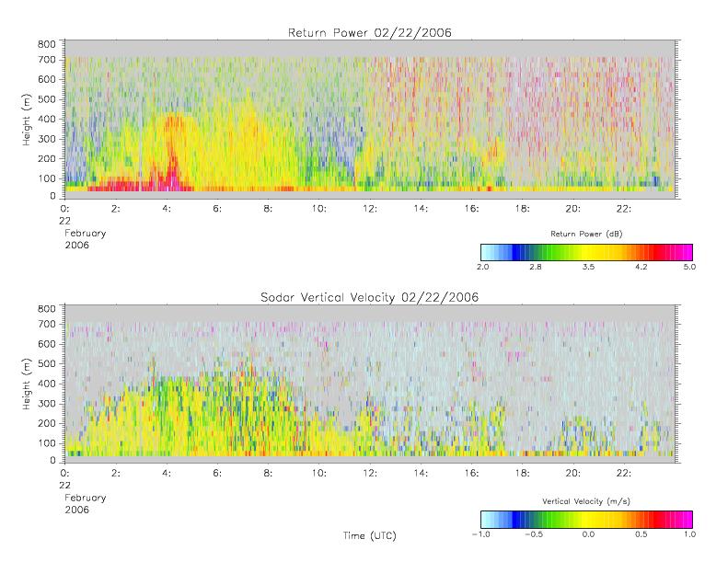The image size is (728, 562).
Task: Click colorbar value 0.0 under Vertical Velocity
Action: point(588,534)
